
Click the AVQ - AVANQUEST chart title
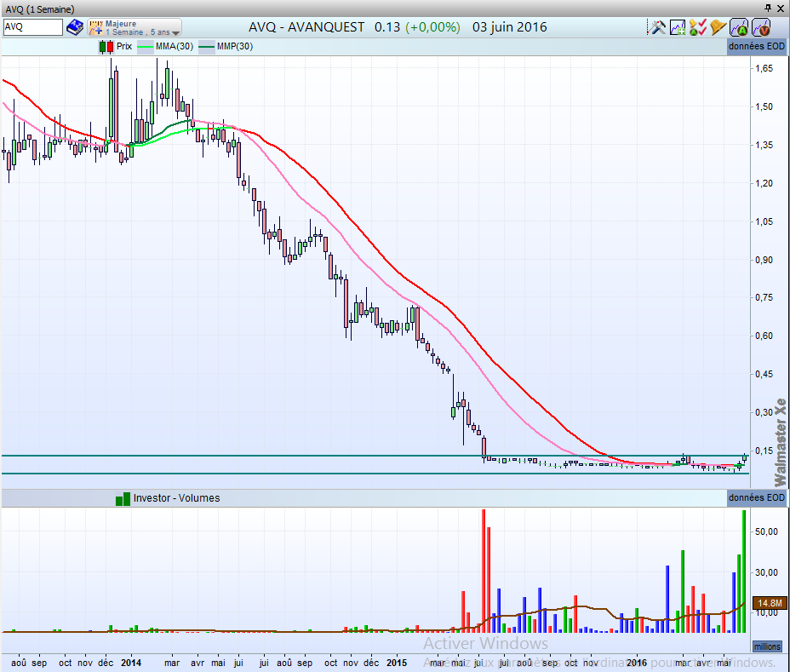tap(306, 27)
